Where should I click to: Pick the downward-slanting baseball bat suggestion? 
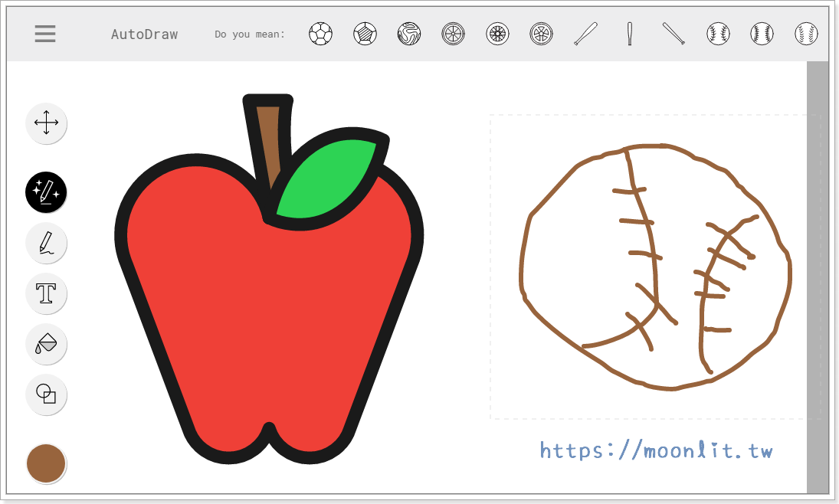pos(673,34)
